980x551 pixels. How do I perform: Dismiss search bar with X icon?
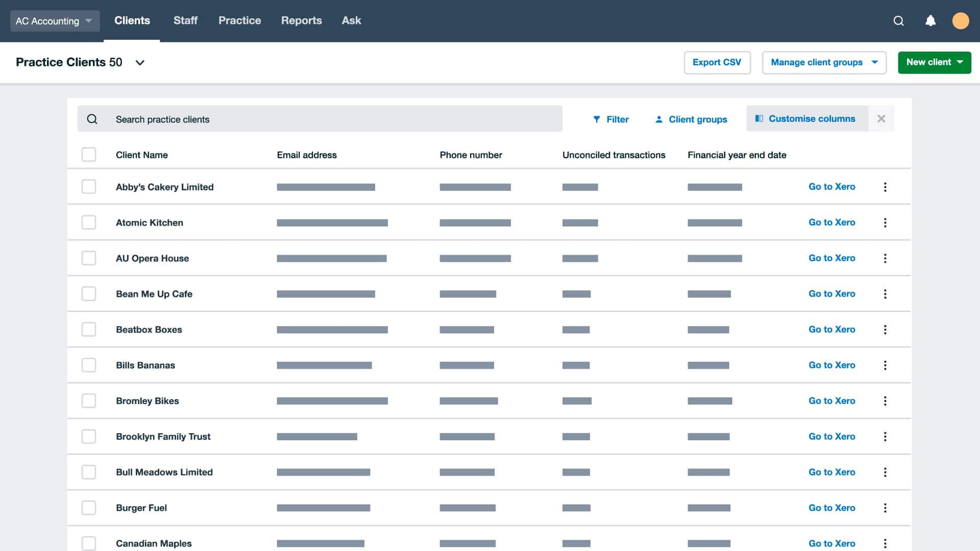click(x=881, y=118)
